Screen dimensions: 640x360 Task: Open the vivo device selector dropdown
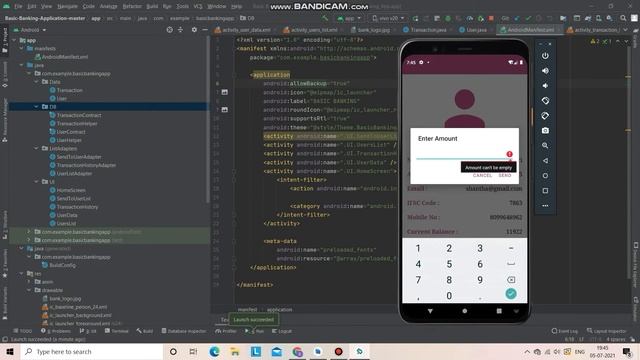389,18
